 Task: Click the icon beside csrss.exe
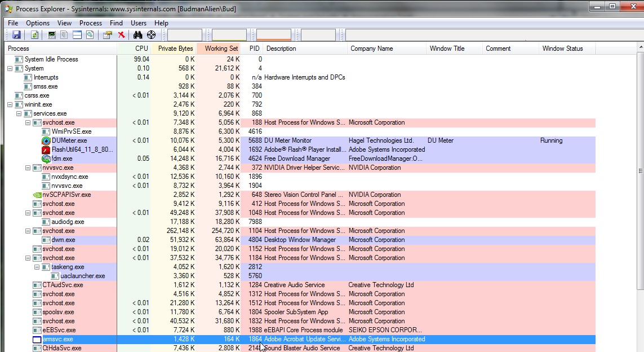coord(19,95)
